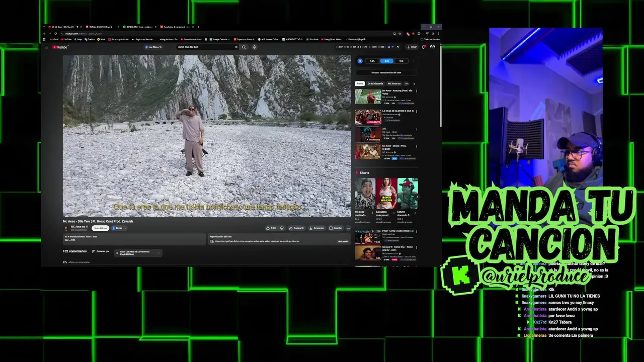Click into the search field 'romo one dile two'

(205, 47)
